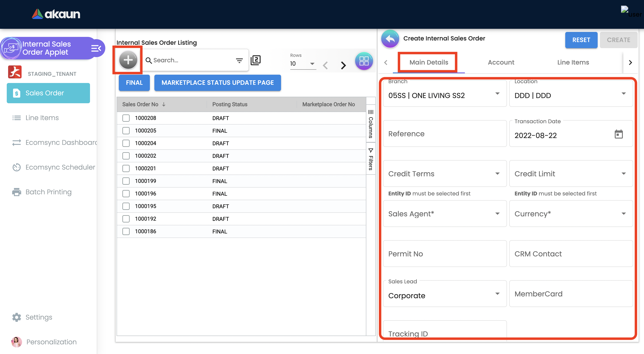The height and width of the screenshot is (354, 644).
Task: Check the box for order 1000208
Action: 126,118
